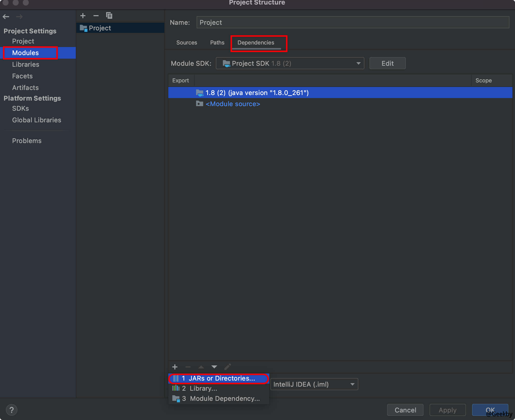Switch to the Paths tab
Viewport: 515px width, 420px height.
pos(217,42)
